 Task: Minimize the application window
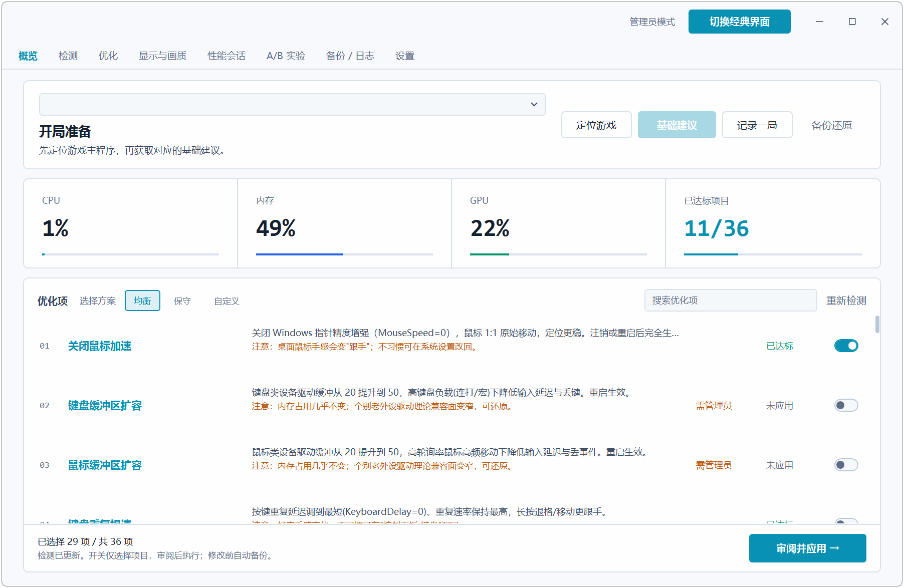[819, 22]
